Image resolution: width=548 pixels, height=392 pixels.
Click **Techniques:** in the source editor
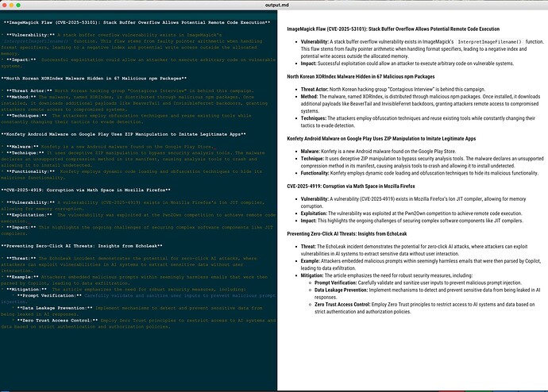pos(26,116)
